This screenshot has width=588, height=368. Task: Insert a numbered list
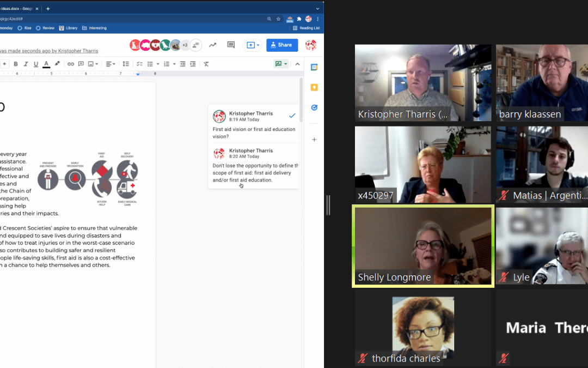pyautogui.click(x=167, y=64)
